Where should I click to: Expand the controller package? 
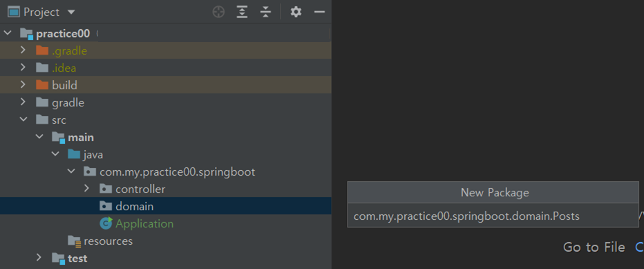(86, 189)
